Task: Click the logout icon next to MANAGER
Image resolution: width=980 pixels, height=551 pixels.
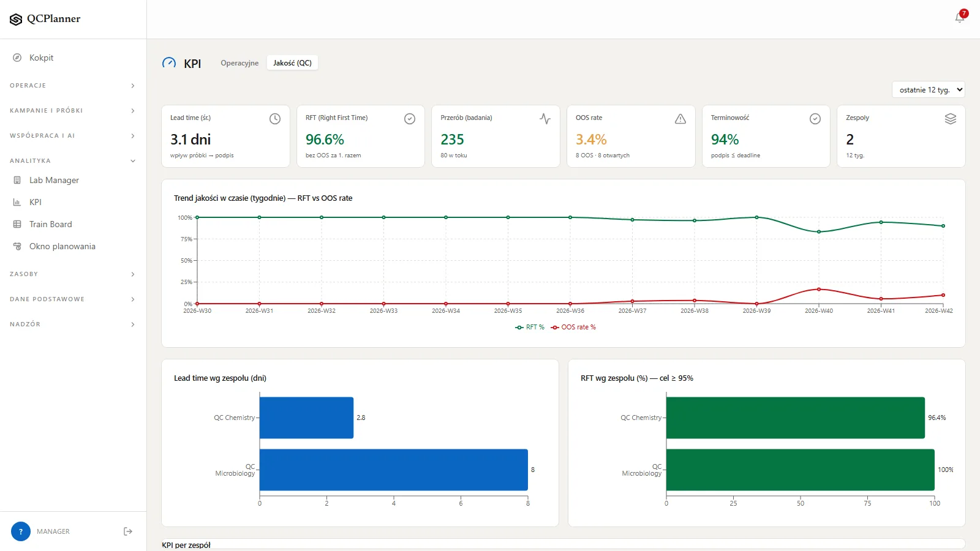Action: [128, 531]
